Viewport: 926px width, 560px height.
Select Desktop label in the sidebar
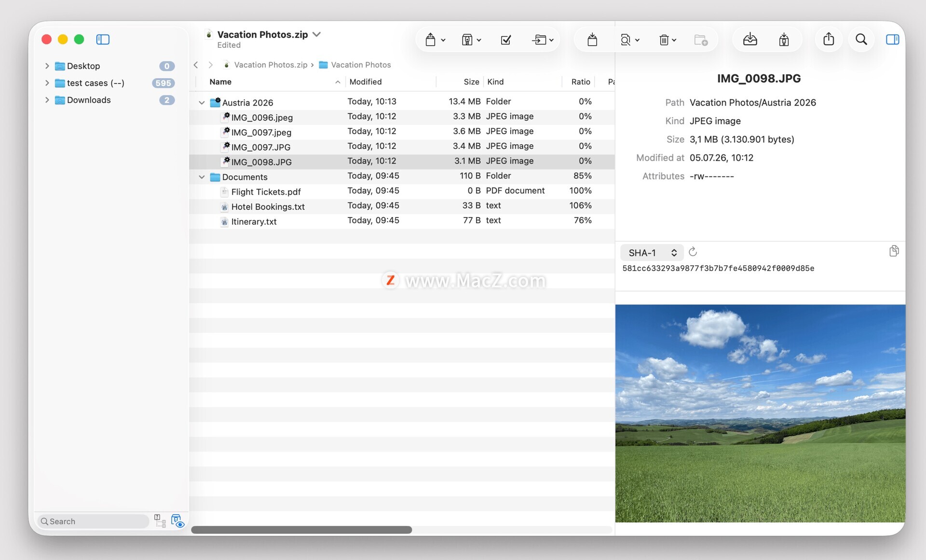click(83, 66)
